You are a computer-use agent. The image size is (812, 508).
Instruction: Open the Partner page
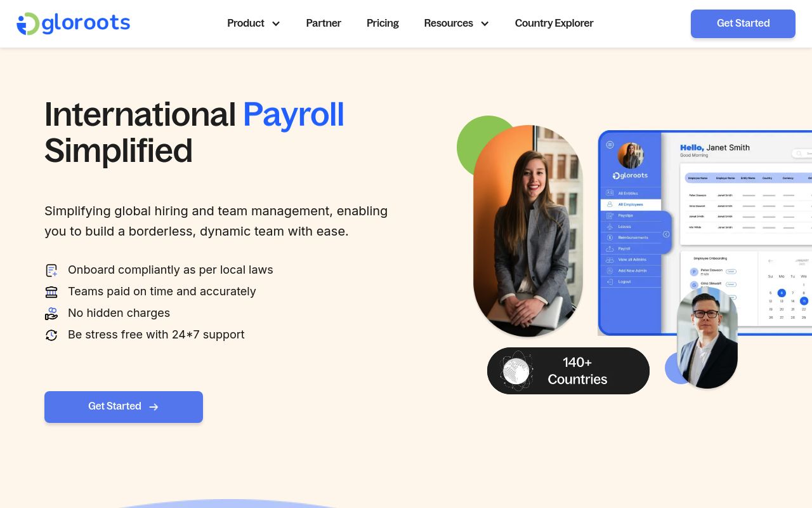pos(324,23)
